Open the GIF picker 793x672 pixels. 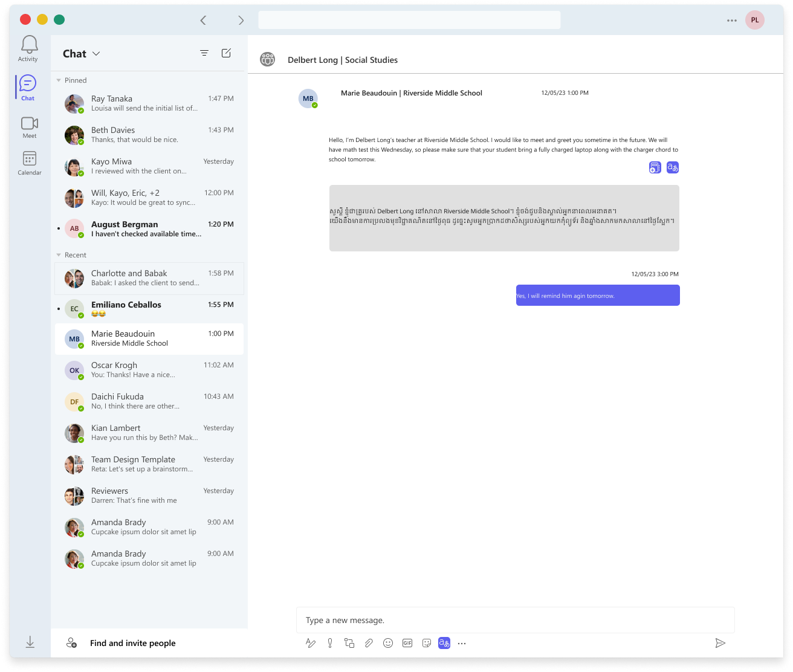tap(407, 643)
